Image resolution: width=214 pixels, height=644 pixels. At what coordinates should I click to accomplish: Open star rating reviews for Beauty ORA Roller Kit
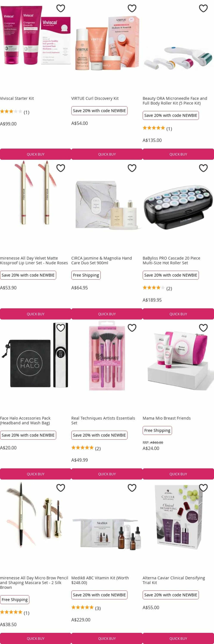pos(157,128)
